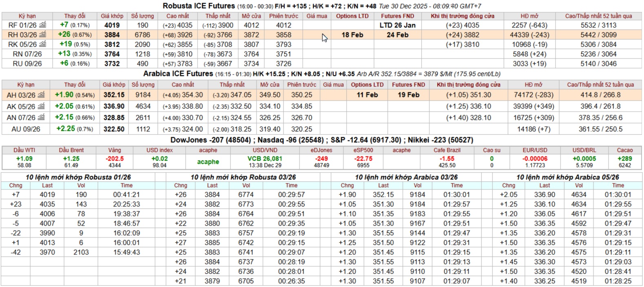Click the "10 lệnh mới khớp Robusta 03/26" heading

(x=243, y=177)
